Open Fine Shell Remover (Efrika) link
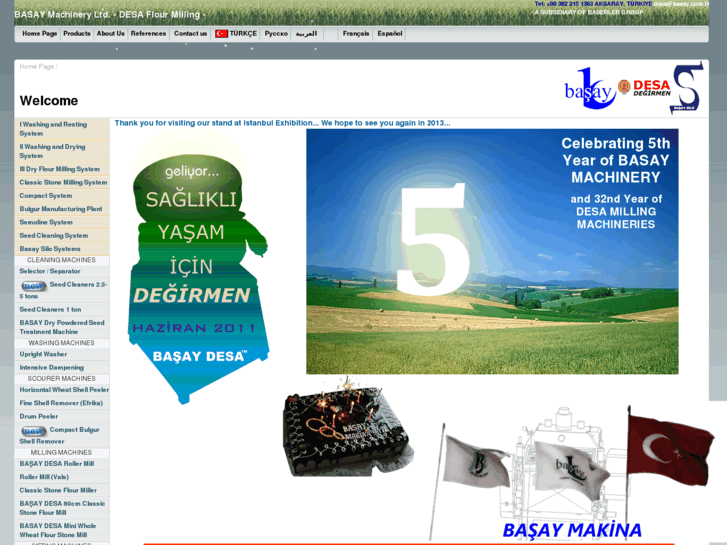The width and height of the screenshot is (727, 545). pos(62,404)
